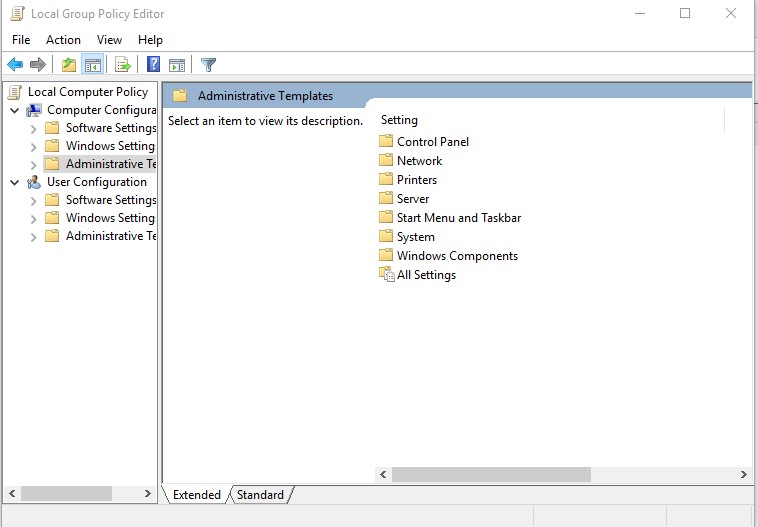The width and height of the screenshot is (758, 527).
Task: Open the Help question mark icon
Action: [153, 64]
